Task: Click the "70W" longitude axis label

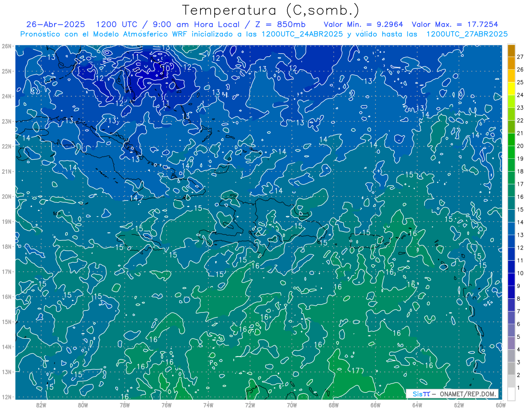Action: (292, 405)
